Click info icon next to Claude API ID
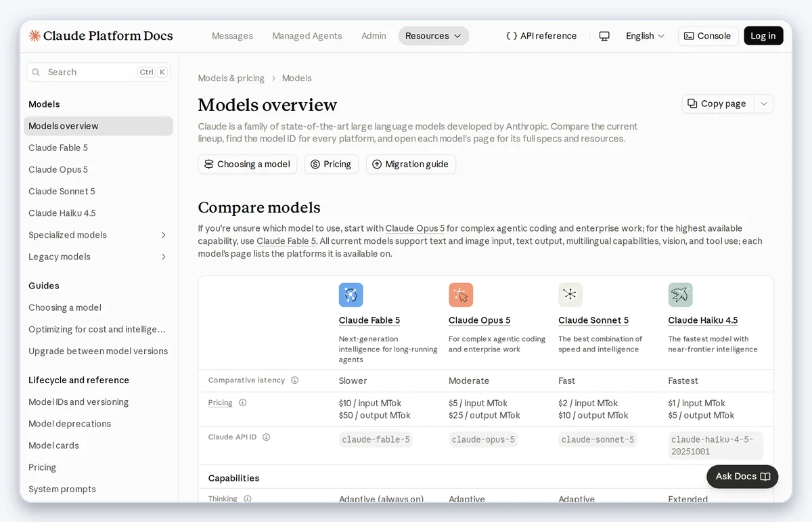Viewport: 812px width, 522px height. [x=266, y=437]
